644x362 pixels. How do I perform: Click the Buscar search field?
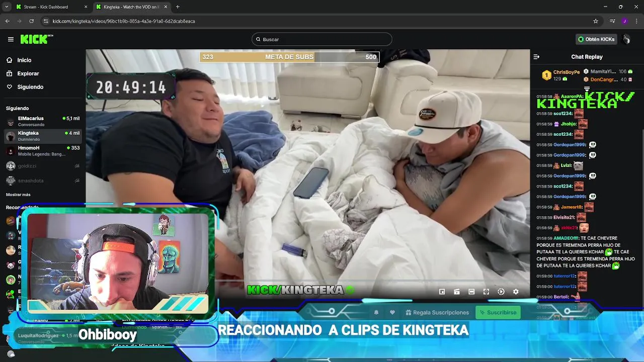pyautogui.click(x=322, y=39)
